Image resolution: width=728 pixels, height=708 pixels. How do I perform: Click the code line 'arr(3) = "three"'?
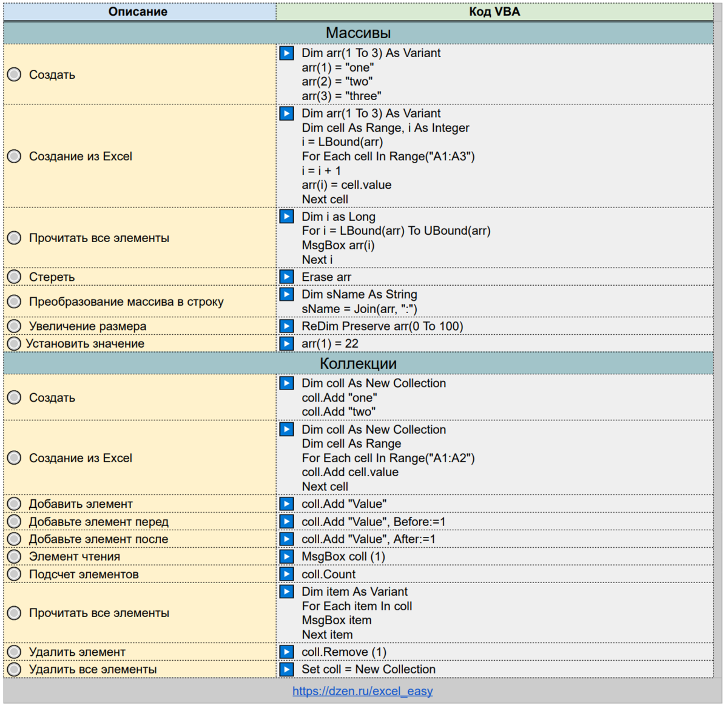point(342,96)
